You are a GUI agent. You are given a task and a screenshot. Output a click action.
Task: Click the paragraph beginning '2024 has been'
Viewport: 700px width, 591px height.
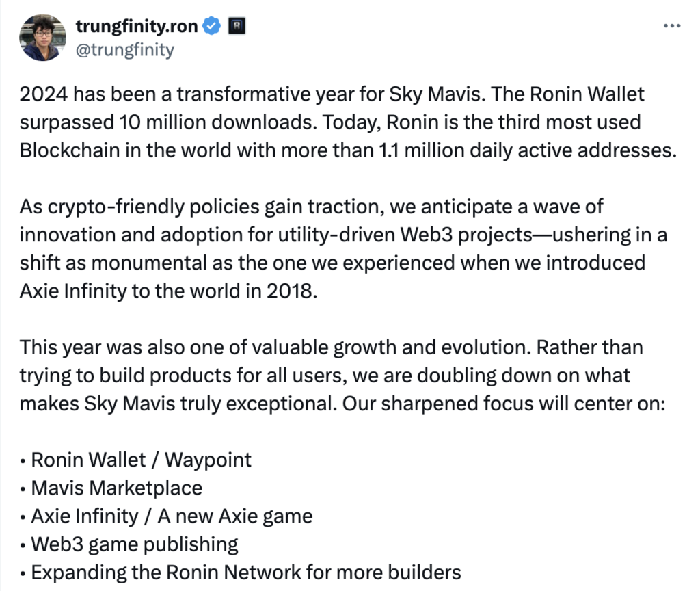click(348, 122)
